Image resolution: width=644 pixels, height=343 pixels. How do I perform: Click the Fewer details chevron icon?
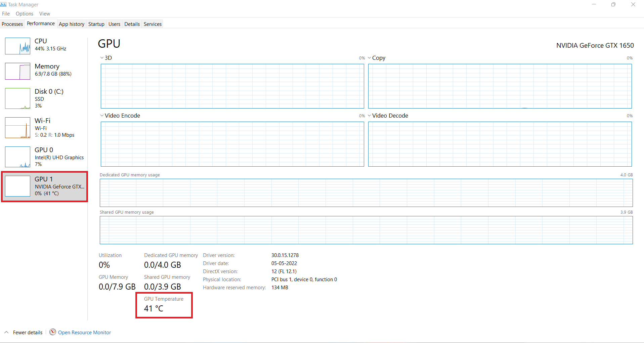click(6, 332)
